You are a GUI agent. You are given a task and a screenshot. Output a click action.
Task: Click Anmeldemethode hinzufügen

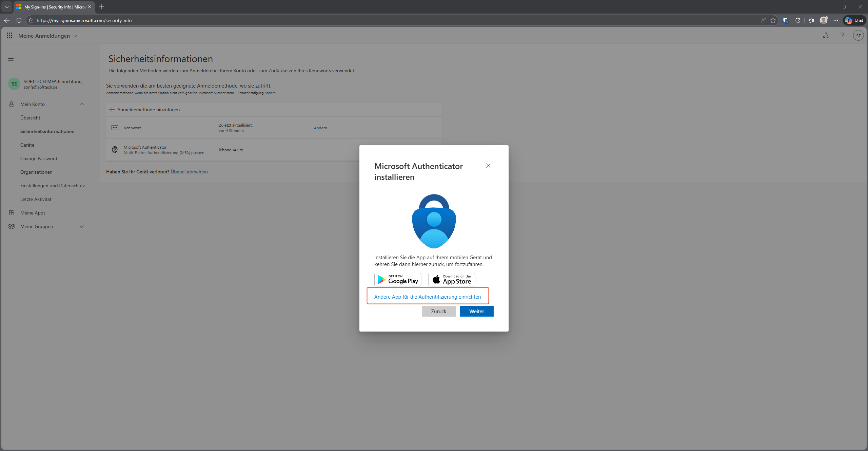144,110
